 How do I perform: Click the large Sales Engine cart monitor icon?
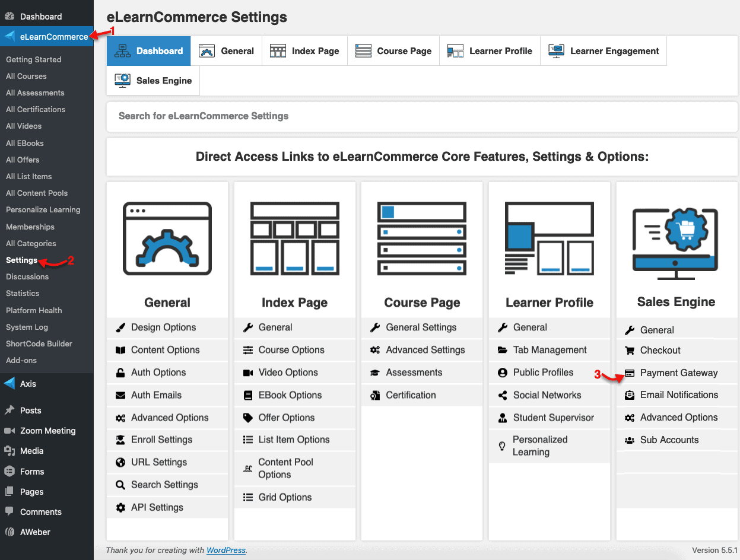coord(676,243)
